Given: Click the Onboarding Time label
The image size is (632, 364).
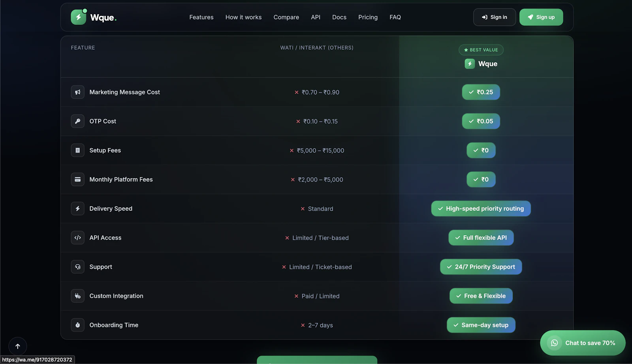Looking at the screenshot, I should tap(114, 325).
